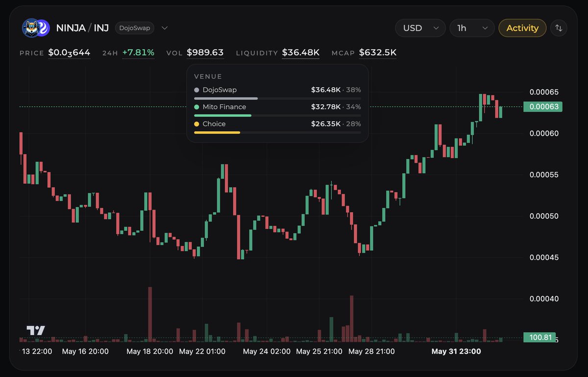
Task: Click the TradingView logo on chart
Action: tap(36, 330)
